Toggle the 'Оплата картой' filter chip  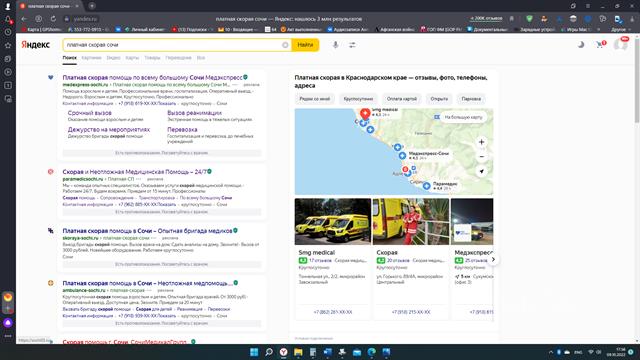coord(402,99)
